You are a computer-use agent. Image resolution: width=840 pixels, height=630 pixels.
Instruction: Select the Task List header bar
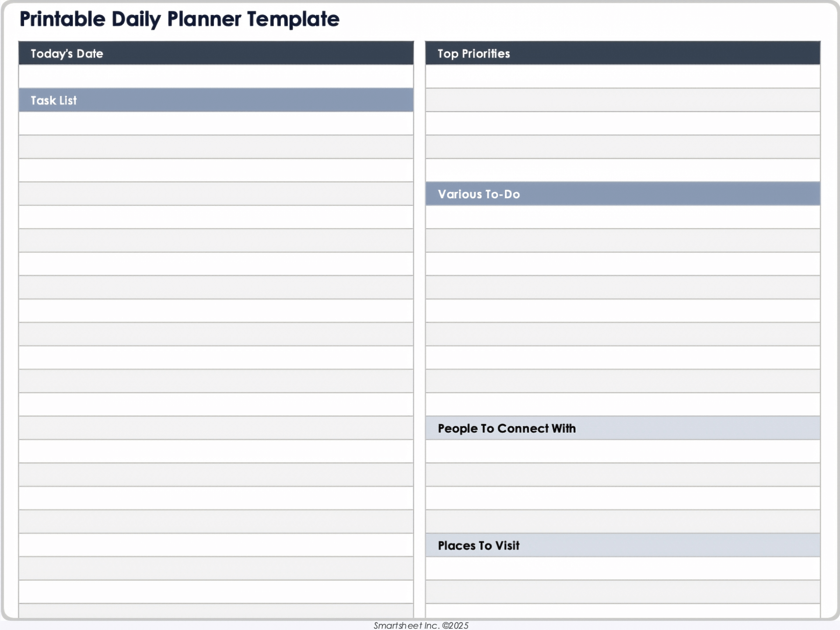pyautogui.click(x=216, y=100)
